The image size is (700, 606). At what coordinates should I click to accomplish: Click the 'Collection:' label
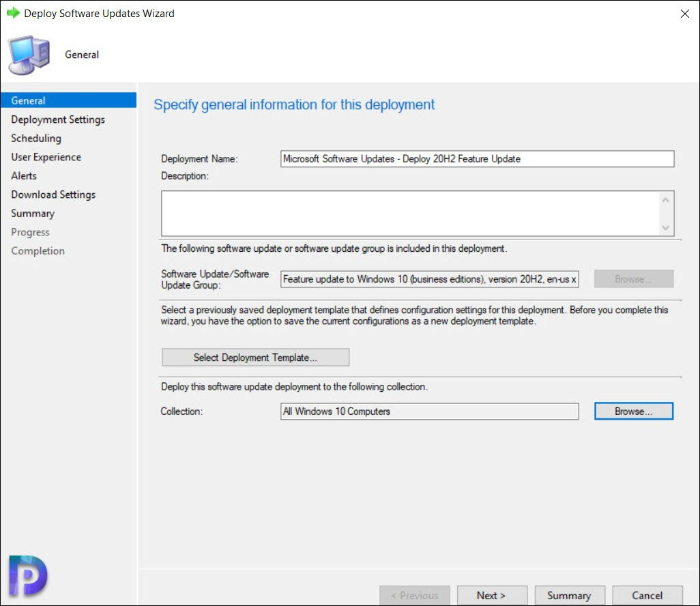[x=181, y=412]
